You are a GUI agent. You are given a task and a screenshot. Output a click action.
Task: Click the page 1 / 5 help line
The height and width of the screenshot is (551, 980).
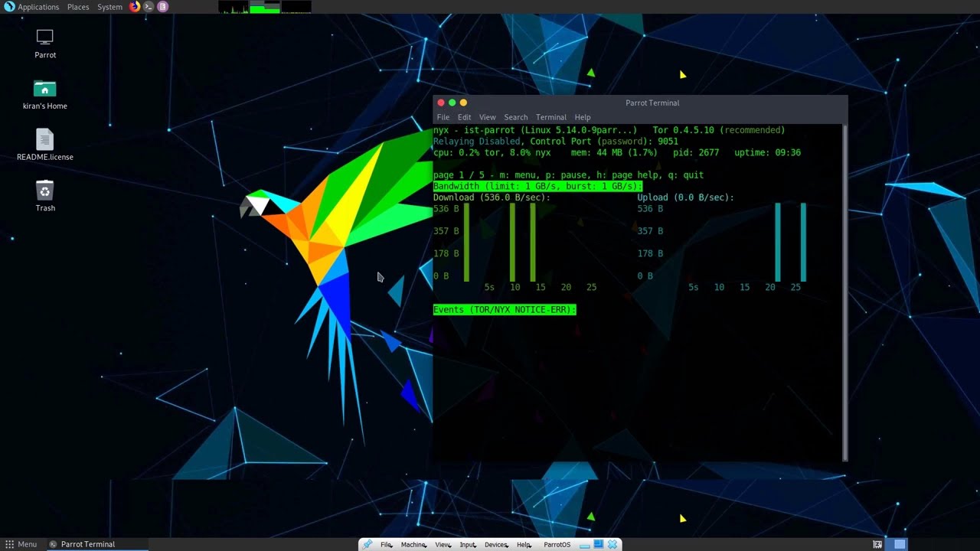click(568, 175)
